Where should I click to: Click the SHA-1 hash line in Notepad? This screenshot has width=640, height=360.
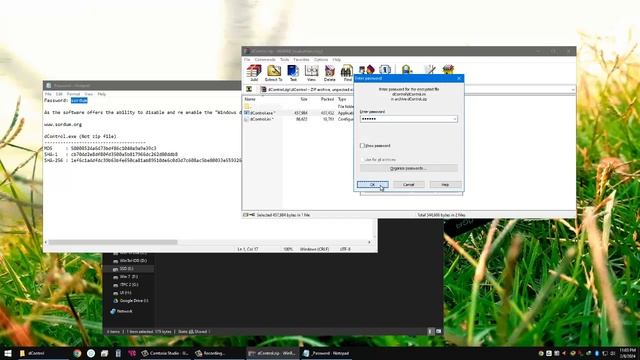coord(111,154)
